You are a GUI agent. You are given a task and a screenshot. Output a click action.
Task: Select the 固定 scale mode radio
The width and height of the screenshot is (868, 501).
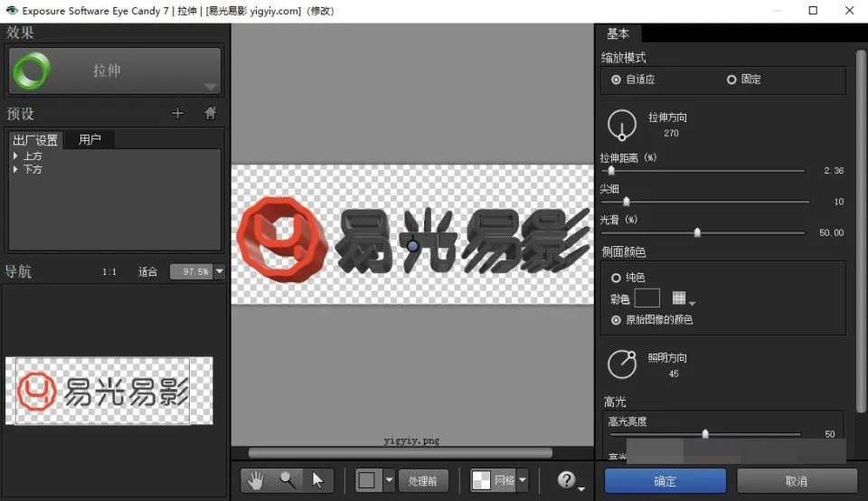(x=731, y=80)
